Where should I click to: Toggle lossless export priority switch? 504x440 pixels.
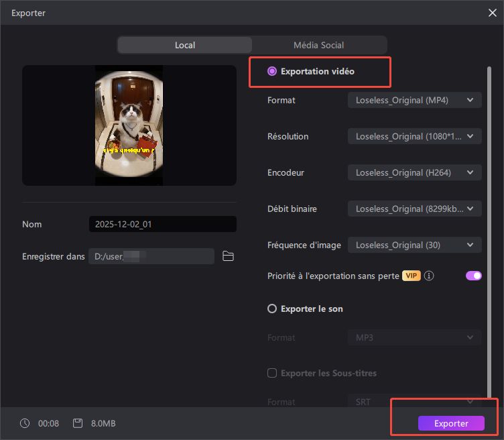pyautogui.click(x=473, y=276)
